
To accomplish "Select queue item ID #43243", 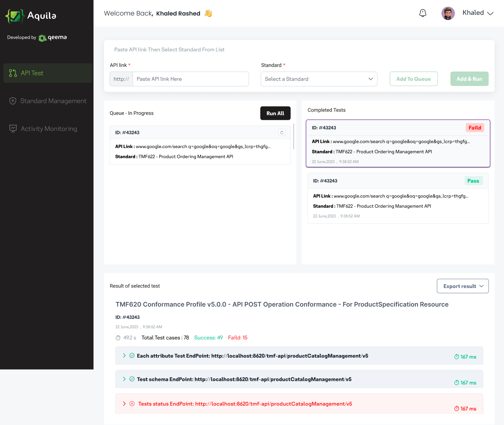I will 200,145.
